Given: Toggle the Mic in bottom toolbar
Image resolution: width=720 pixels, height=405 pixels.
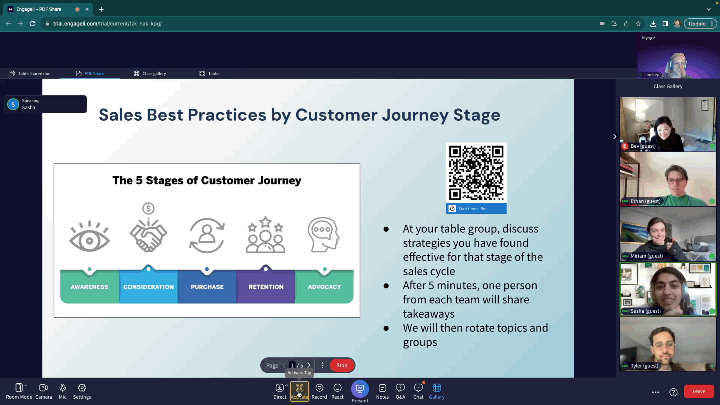Looking at the screenshot, I should [61, 389].
